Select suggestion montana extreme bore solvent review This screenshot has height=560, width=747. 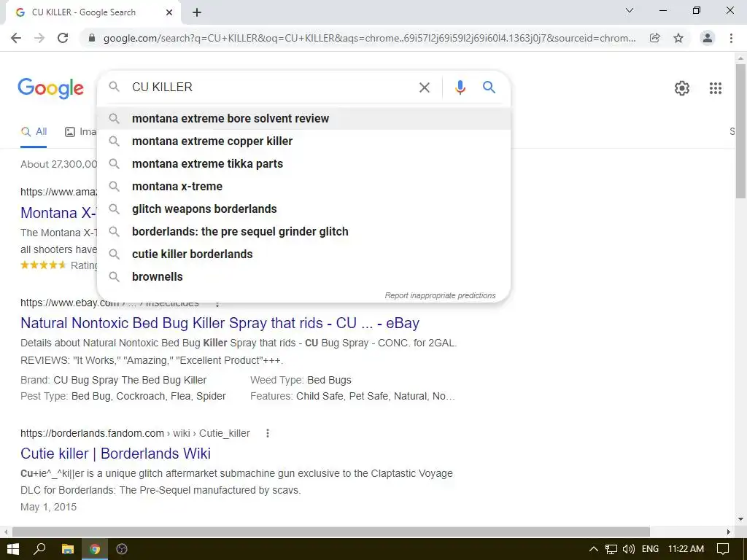click(303, 119)
